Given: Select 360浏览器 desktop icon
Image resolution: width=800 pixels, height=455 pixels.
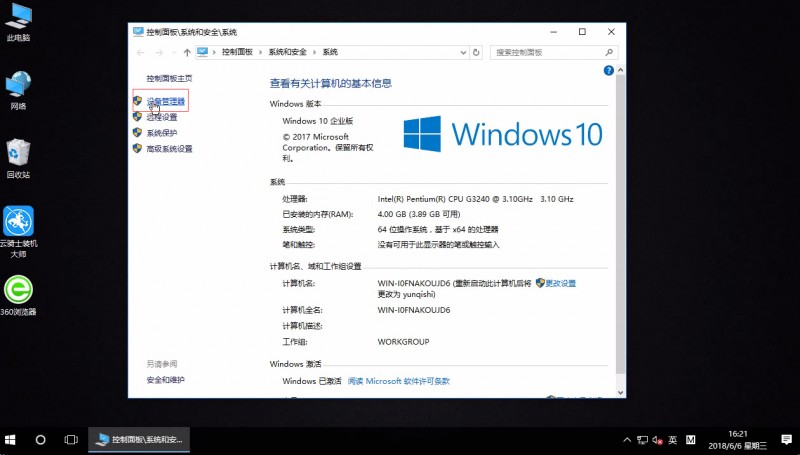Looking at the screenshot, I should [x=18, y=295].
